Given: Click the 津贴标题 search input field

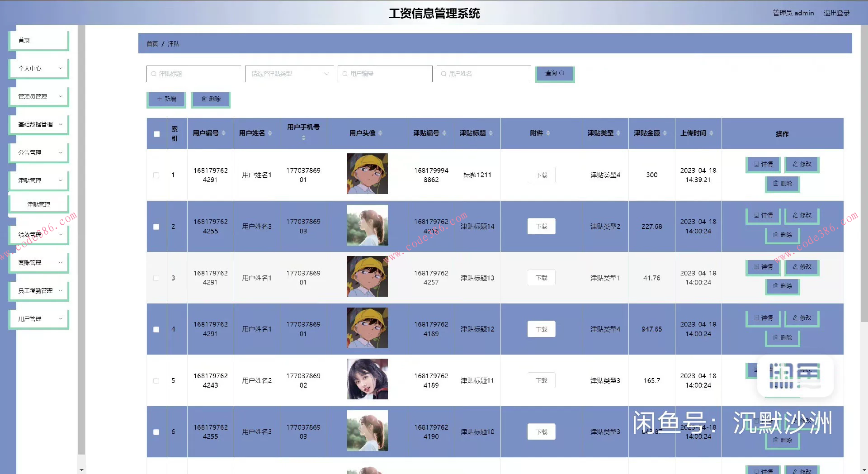Looking at the screenshot, I should pyautogui.click(x=194, y=73).
